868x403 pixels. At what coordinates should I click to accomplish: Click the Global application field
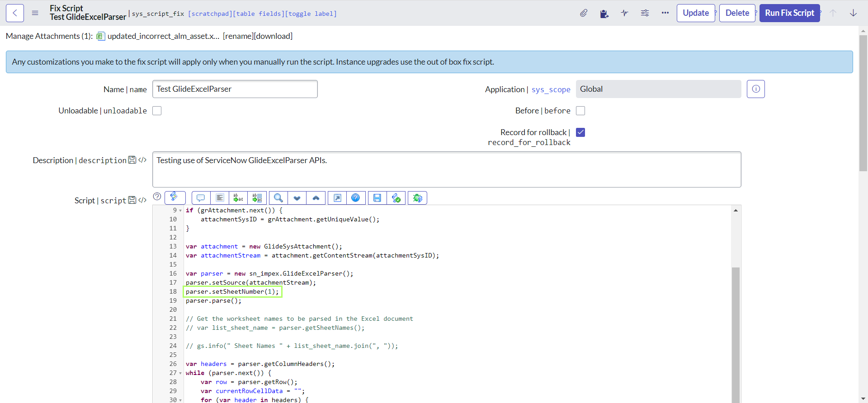(x=659, y=89)
